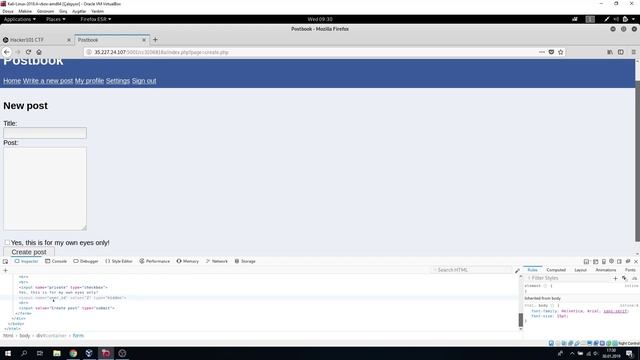Open the Settings link
The width and height of the screenshot is (640, 360).
point(118,81)
